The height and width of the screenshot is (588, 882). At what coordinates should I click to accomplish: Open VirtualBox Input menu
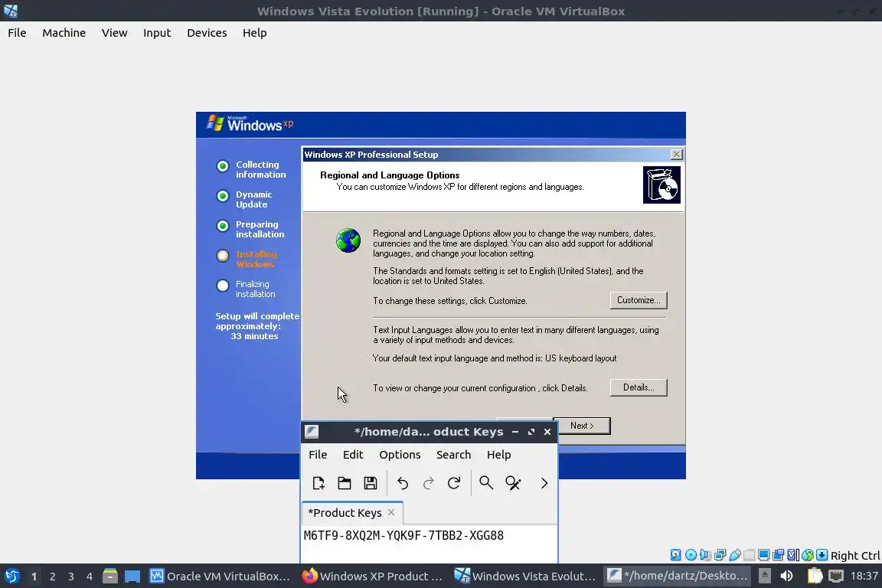pos(157,33)
